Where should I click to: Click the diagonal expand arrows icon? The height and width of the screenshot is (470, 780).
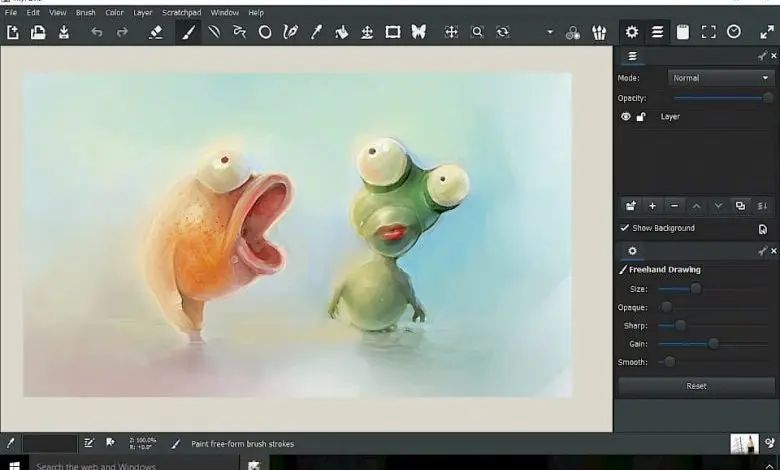[x=767, y=32]
